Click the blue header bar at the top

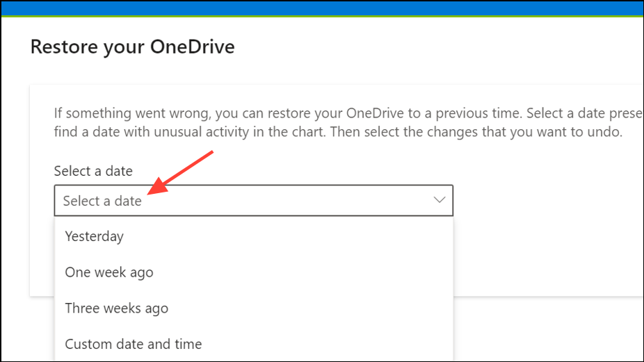[322, 8]
